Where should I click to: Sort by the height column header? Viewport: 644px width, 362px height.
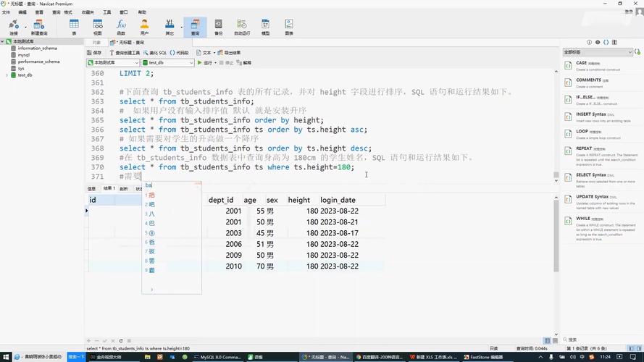point(298,200)
